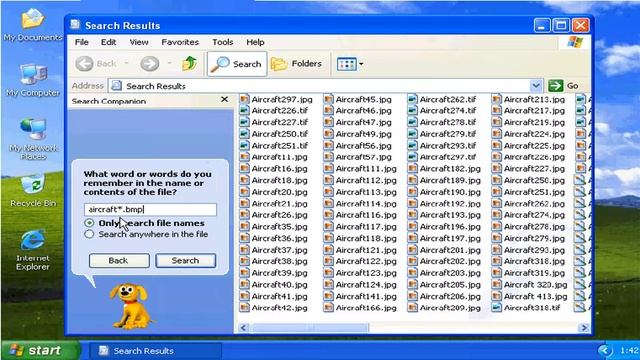Screen dimensions: 640x360
Task: Click the Search button in Search Companion
Action: point(186,260)
